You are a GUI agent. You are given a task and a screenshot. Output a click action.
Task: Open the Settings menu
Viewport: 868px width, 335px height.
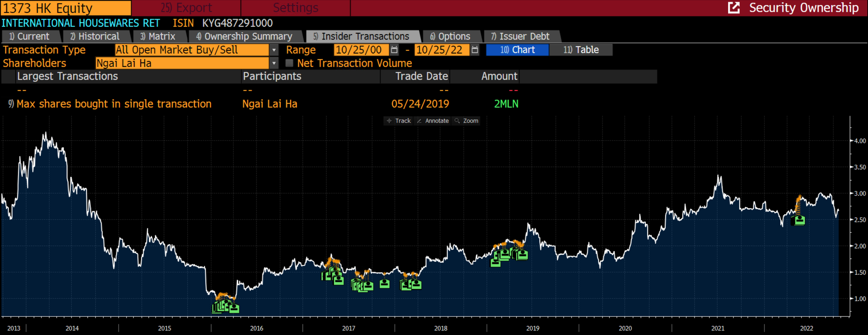coord(295,8)
